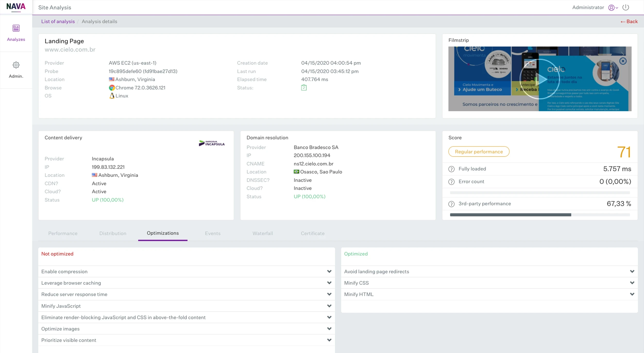This screenshot has height=353, width=644.
Task: Click the Regular performance badge
Action: pos(479,152)
